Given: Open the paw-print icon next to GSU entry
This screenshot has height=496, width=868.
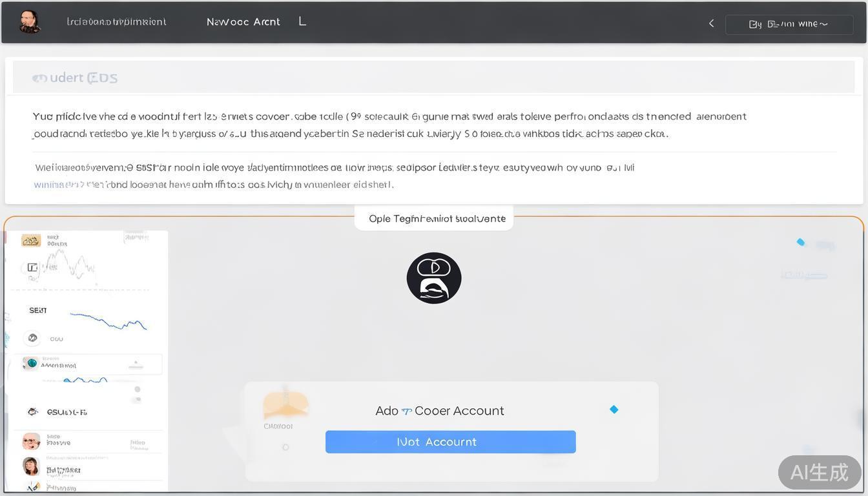Looking at the screenshot, I should coord(32,411).
